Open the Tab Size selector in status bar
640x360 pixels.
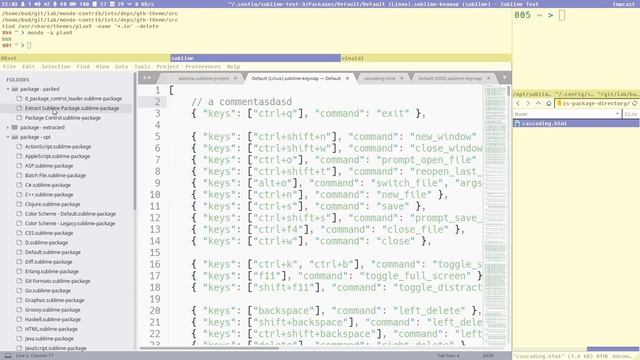448,356
